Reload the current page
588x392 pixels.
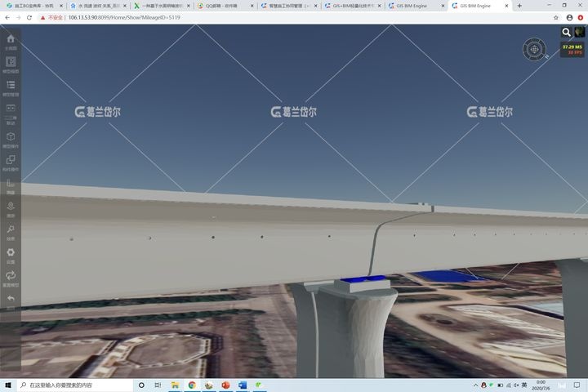click(29, 18)
